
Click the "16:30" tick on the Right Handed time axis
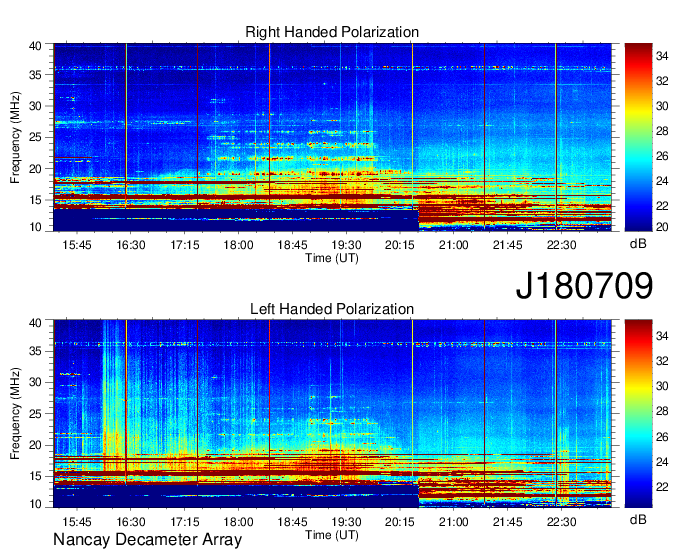(x=131, y=245)
